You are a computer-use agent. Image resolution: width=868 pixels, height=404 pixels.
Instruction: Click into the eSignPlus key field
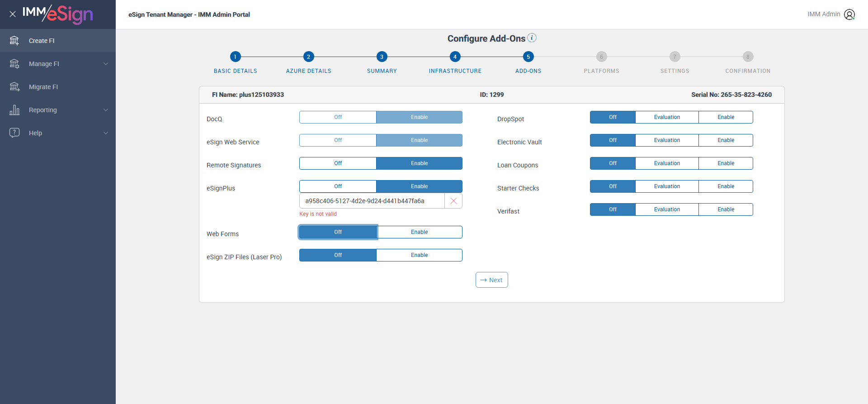click(x=372, y=201)
